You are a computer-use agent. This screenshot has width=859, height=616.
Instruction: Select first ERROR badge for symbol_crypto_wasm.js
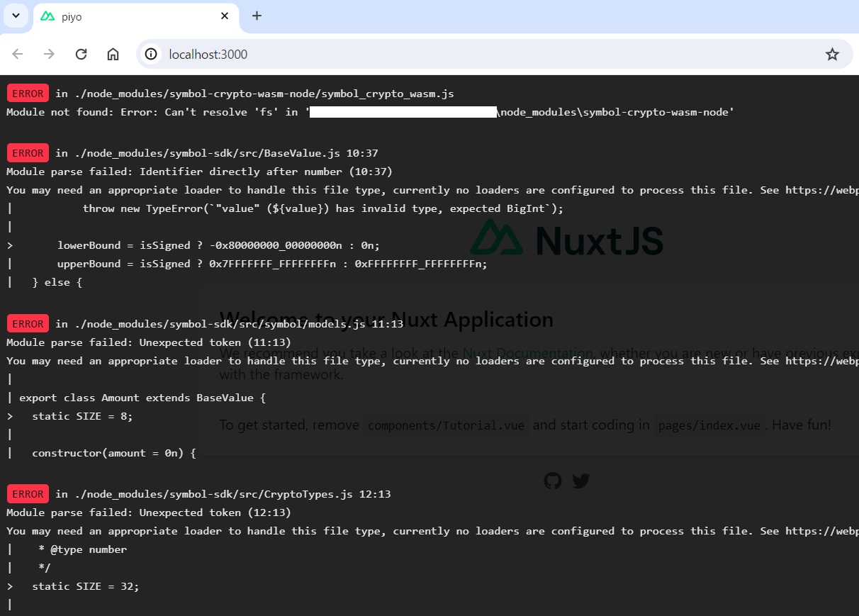pos(28,94)
